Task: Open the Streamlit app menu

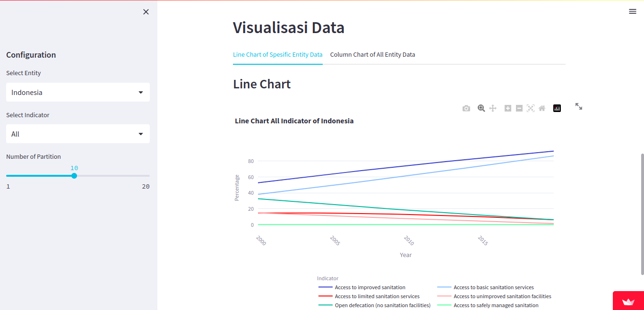Action: [633, 11]
